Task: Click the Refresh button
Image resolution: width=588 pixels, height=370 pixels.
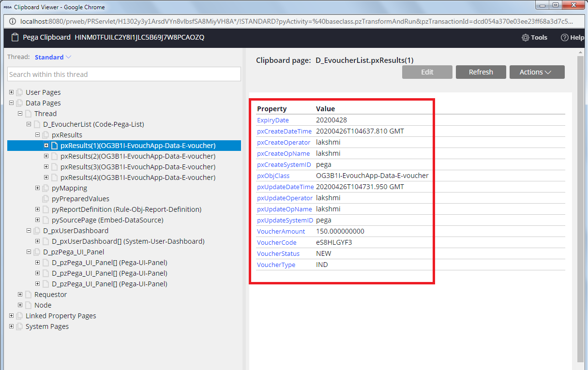Action: (x=481, y=72)
